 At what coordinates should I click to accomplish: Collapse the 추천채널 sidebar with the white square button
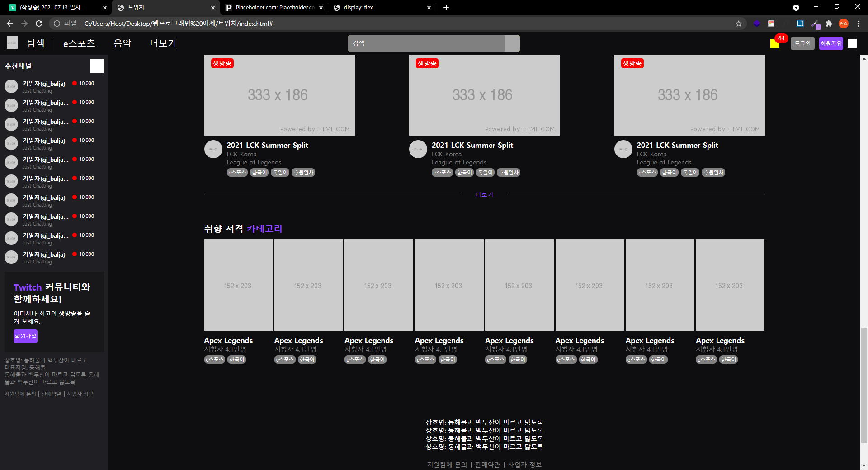pos(97,66)
